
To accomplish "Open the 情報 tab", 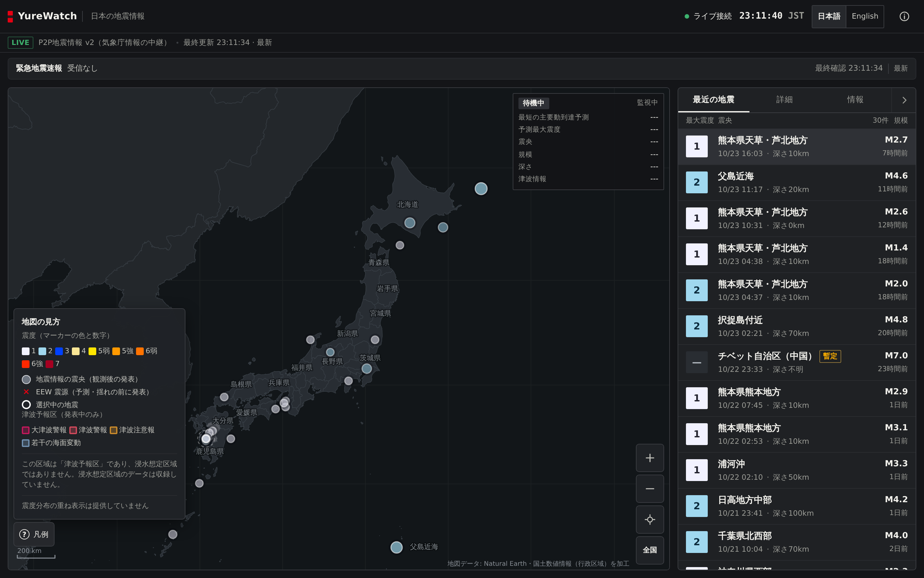I will [x=855, y=100].
